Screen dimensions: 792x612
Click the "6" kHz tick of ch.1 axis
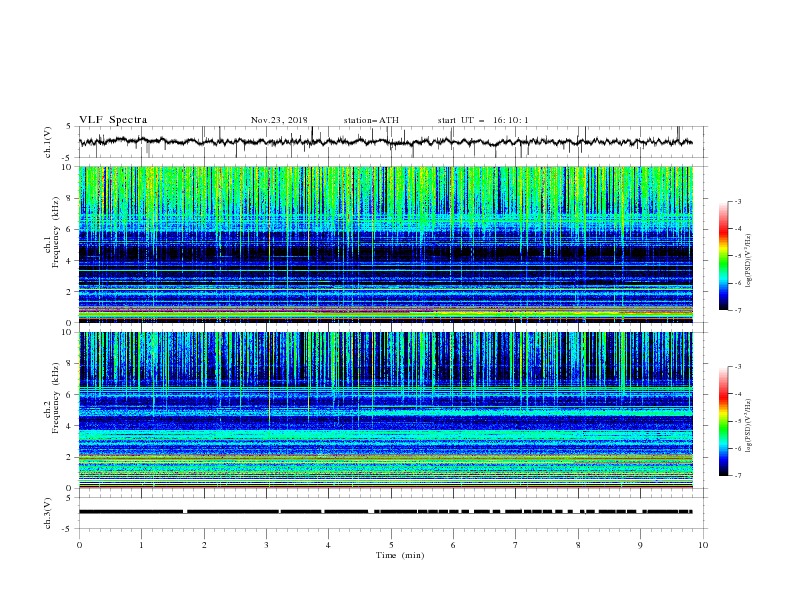pyautogui.click(x=70, y=229)
